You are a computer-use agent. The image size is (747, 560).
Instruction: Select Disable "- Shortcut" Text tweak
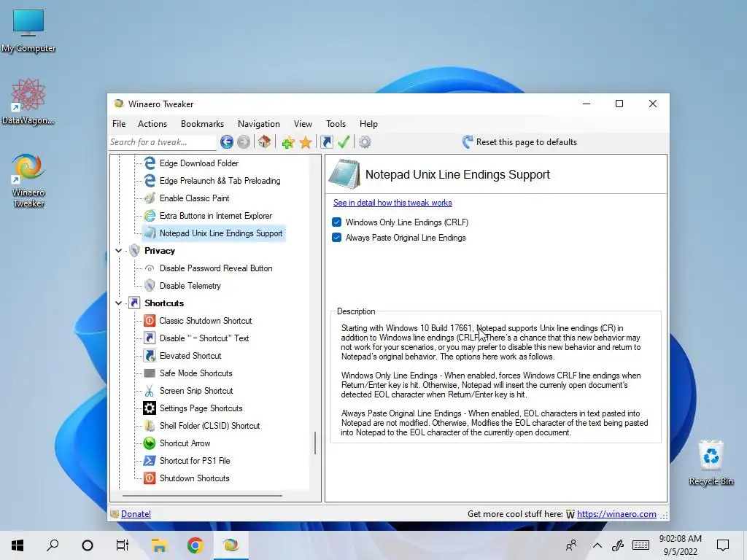[204, 338]
